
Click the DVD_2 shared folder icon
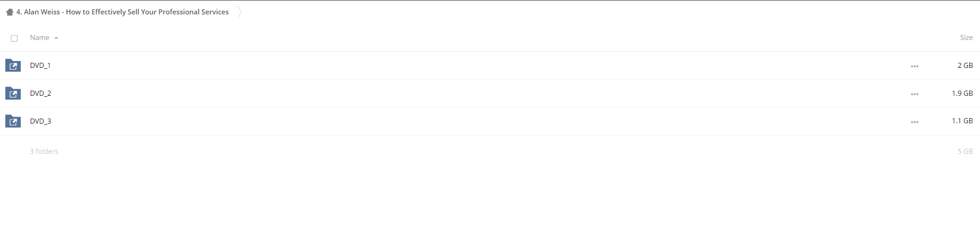click(13, 93)
